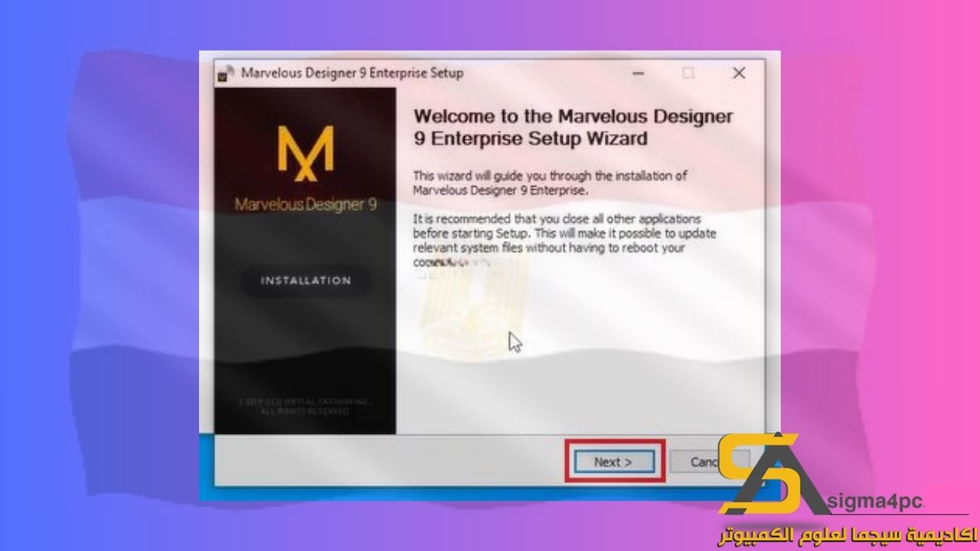Click the window title 'Marvelous Designer 9 Enterprise Setup'
980x551 pixels.
click(352, 73)
